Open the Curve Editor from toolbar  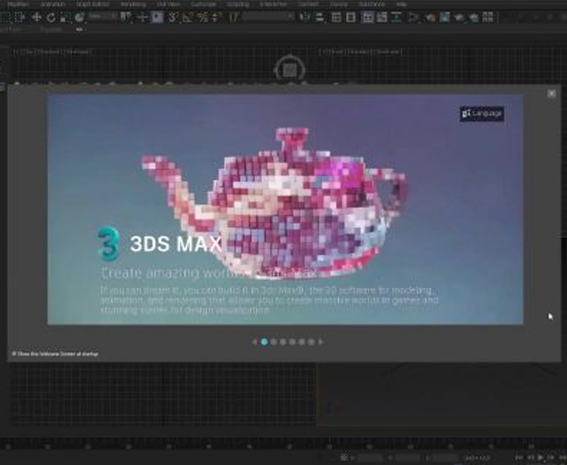(382, 17)
